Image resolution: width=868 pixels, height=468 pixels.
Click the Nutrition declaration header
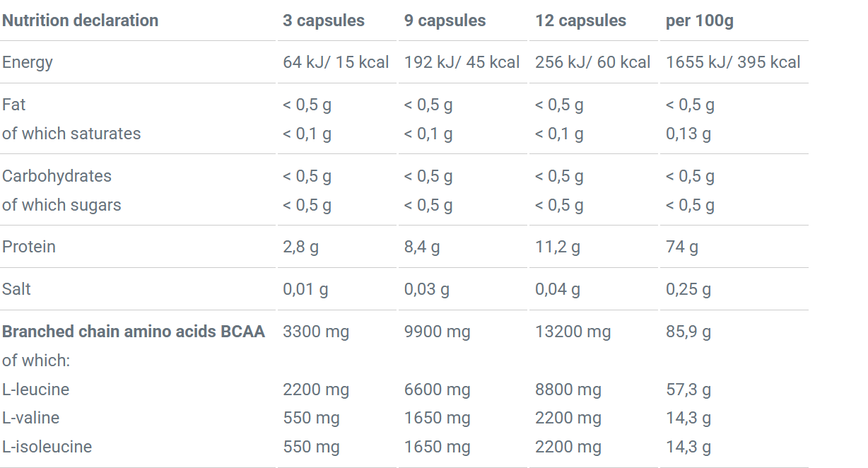coord(80,21)
